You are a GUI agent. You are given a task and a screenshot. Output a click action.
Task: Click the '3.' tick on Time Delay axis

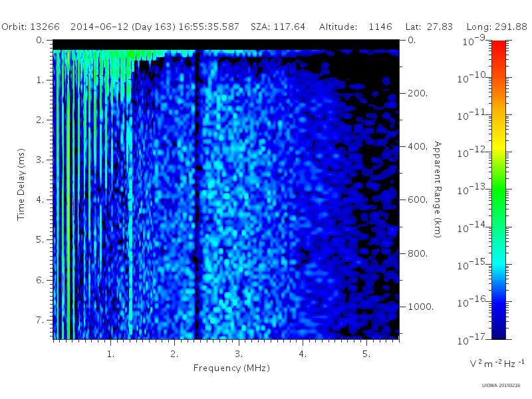coord(40,160)
